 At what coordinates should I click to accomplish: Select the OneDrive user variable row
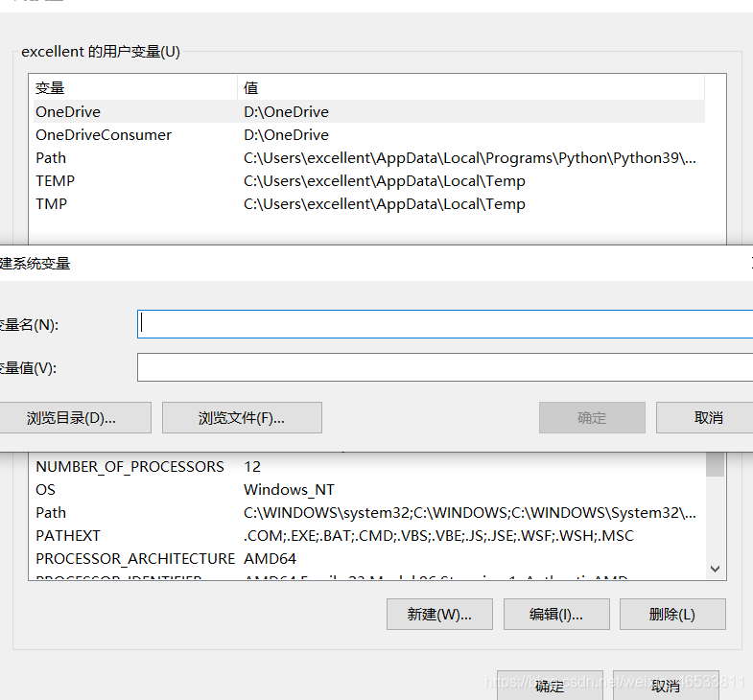366,111
